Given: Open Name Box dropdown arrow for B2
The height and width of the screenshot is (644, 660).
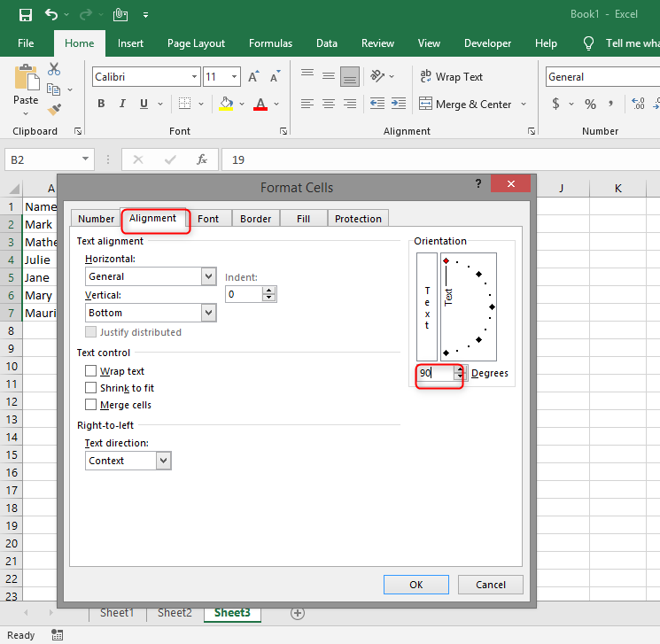Looking at the screenshot, I should (x=85, y=159).
